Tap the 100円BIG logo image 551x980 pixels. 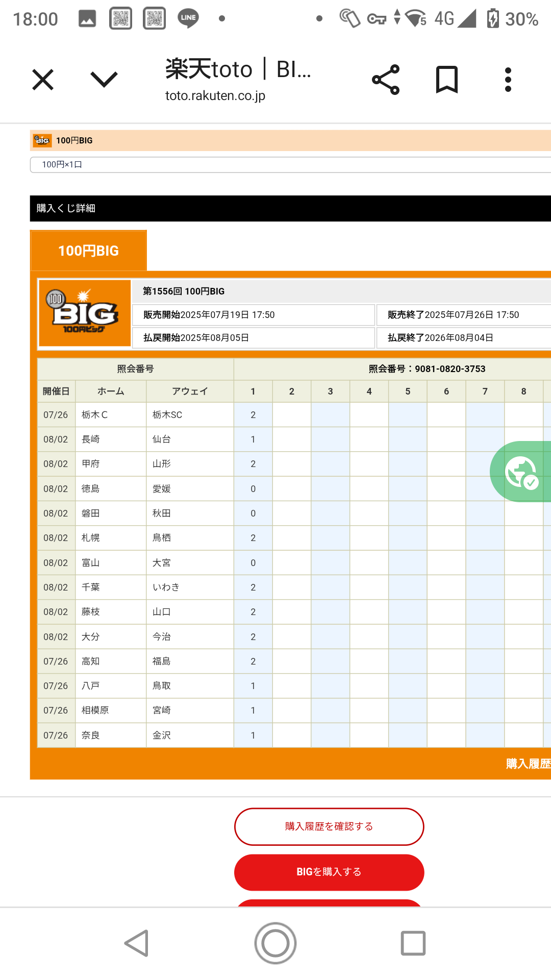[85, 313]
